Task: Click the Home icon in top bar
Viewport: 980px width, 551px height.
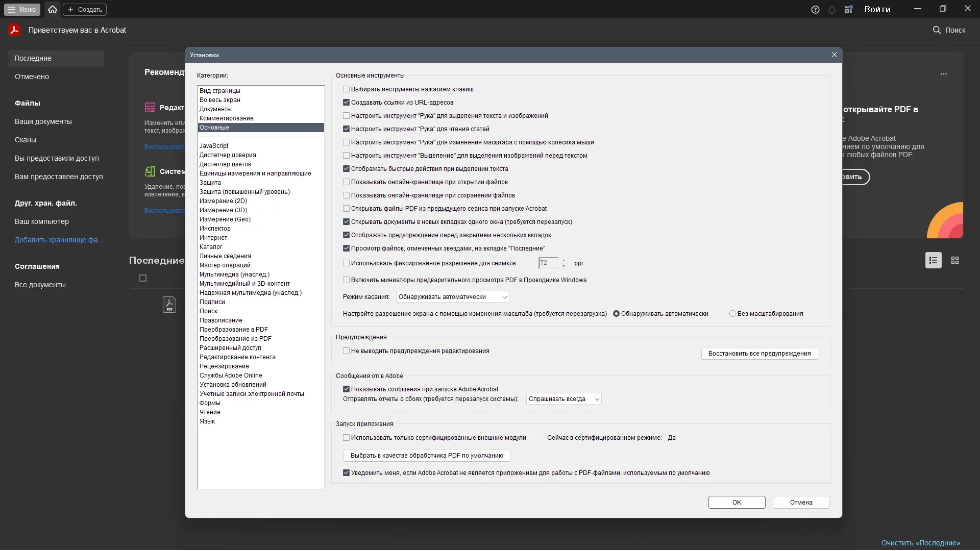Action: (53, 9)
